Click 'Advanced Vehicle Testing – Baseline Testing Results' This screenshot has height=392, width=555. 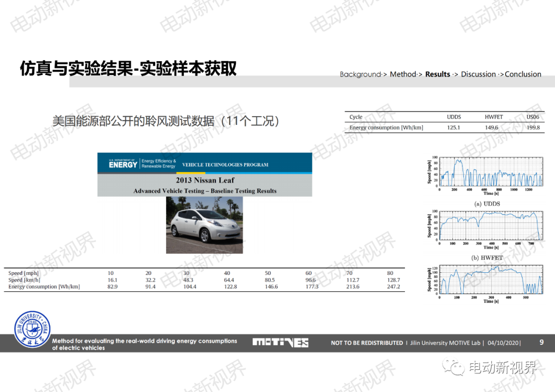click(205, 191)
